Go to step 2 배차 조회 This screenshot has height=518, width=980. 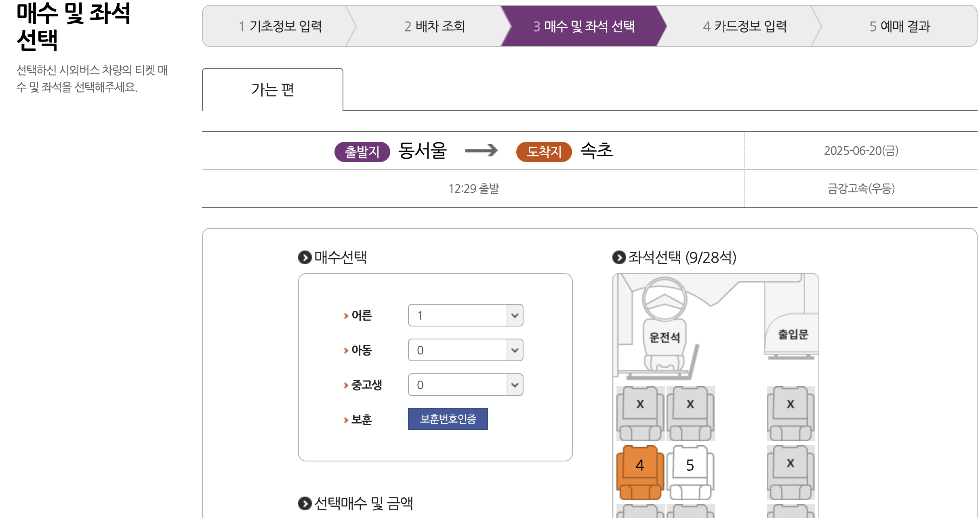[435, 26]
